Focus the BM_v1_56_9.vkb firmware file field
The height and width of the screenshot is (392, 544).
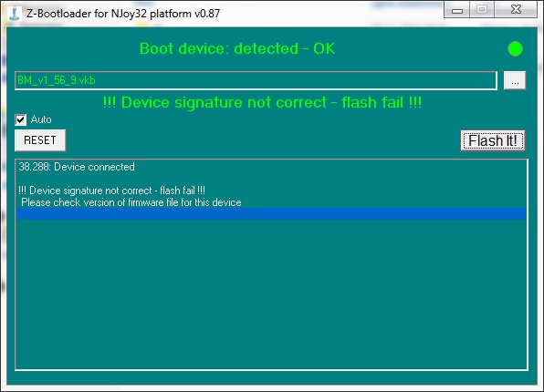(x=256, y=80)
